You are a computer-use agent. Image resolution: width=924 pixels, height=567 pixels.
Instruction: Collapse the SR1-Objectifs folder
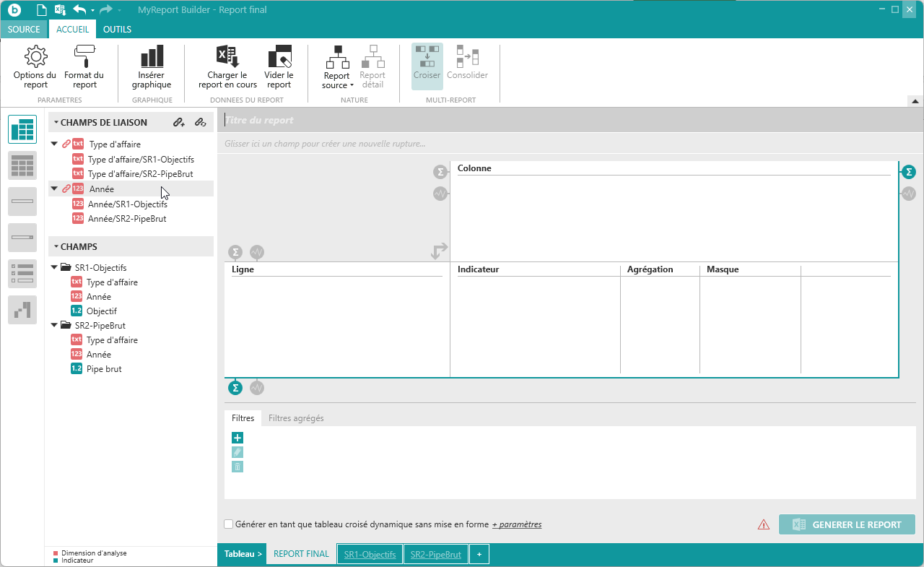54,267
